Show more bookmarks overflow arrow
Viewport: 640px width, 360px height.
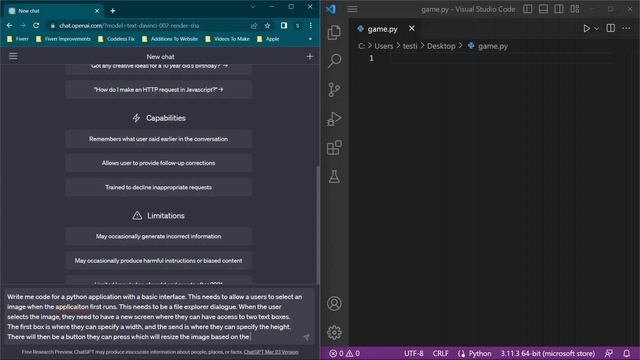click(x=310, y=39)
